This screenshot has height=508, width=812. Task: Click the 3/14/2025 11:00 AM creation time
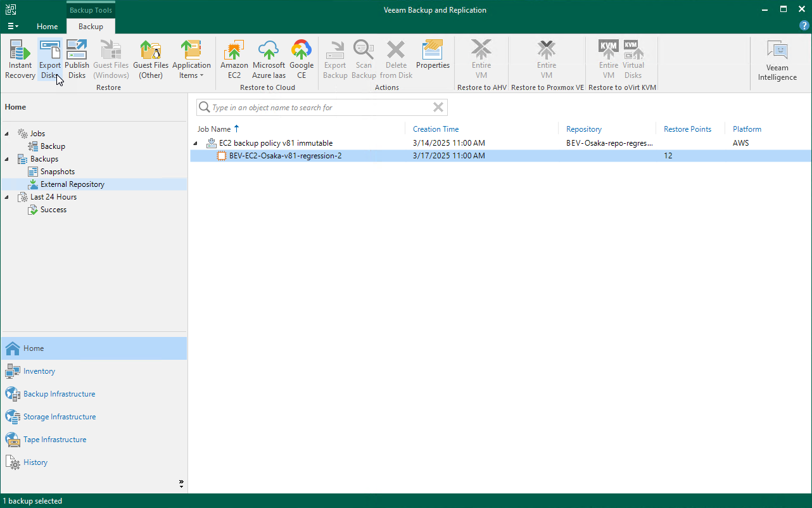pyautogui.click(x=449, y=143)
